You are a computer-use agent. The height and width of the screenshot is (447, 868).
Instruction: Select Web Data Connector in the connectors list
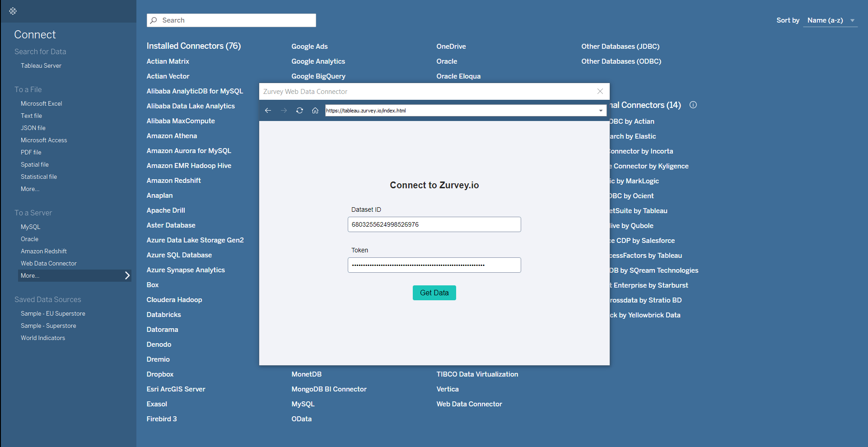click(x=469, y=404)
